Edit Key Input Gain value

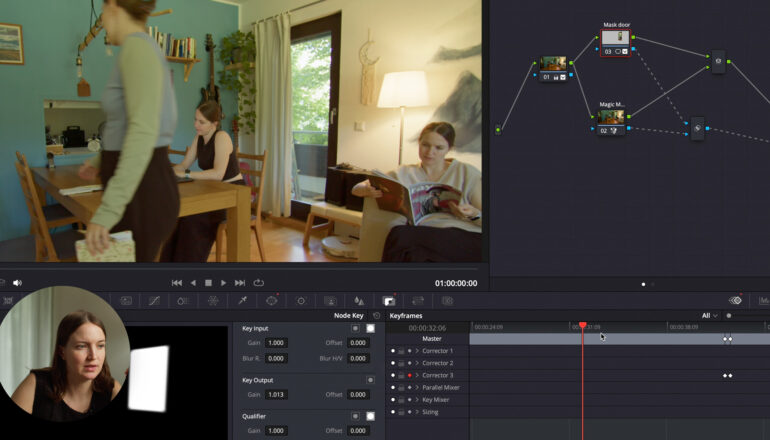(276, 343)
